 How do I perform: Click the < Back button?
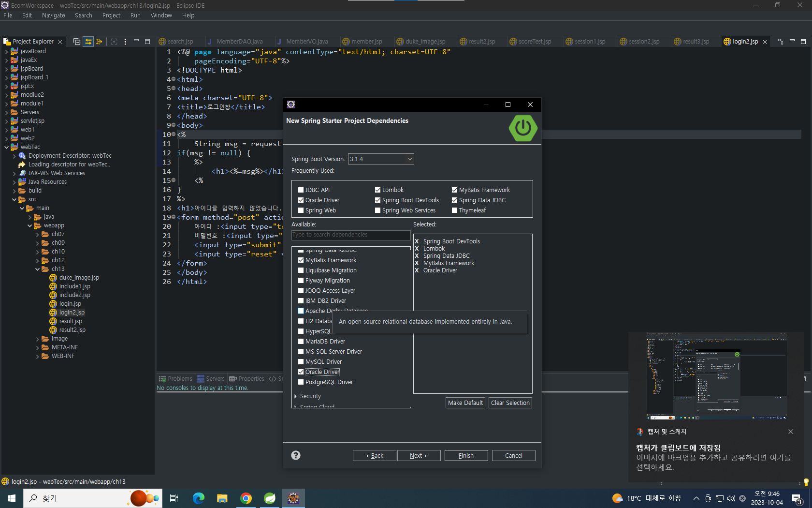[x=374, y=456]
